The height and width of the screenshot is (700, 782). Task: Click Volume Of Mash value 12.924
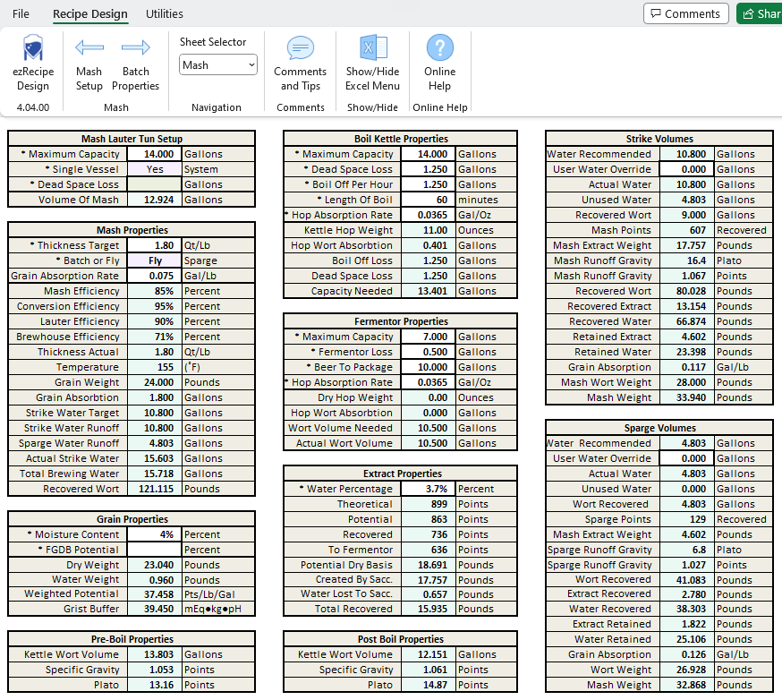154,200
